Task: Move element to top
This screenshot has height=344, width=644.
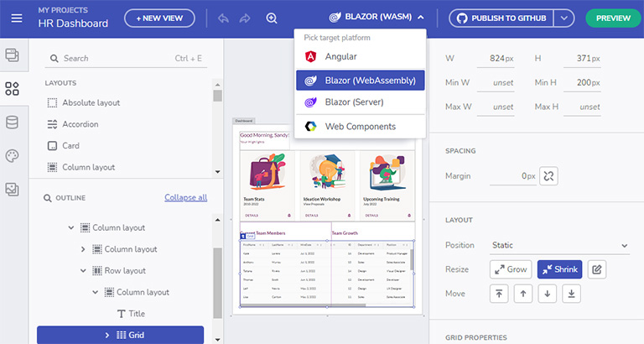Action: 498,294
